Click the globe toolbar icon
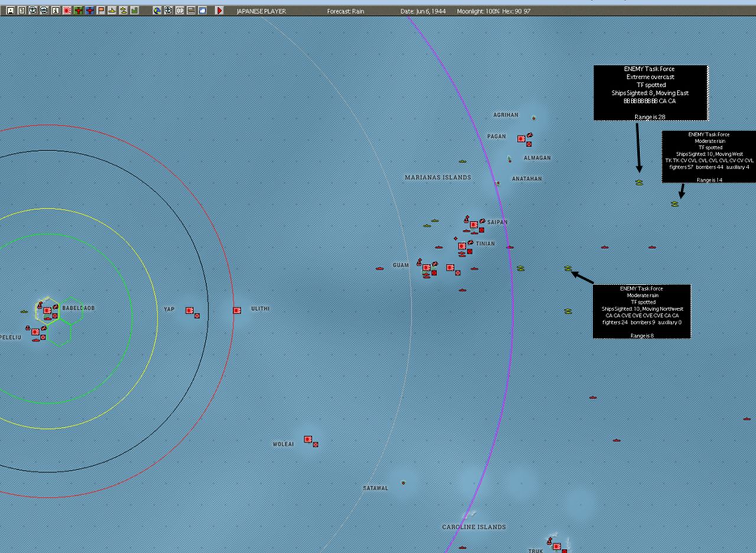This screenshot has width=756, height=553. 157,11
